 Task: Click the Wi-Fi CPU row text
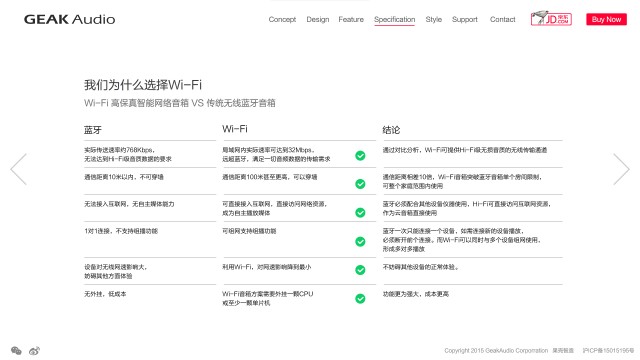(x=268, y=298)
